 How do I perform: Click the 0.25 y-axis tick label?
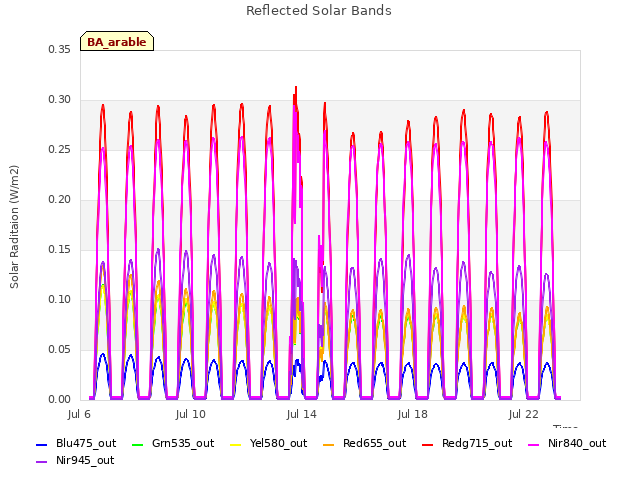pyautogui.click(x=60, y=150)
